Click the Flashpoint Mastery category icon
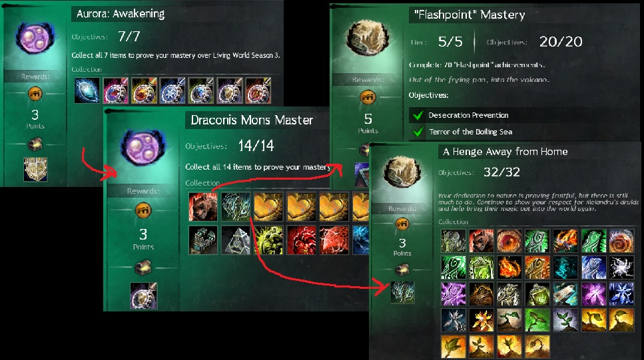 pos(368,39)
